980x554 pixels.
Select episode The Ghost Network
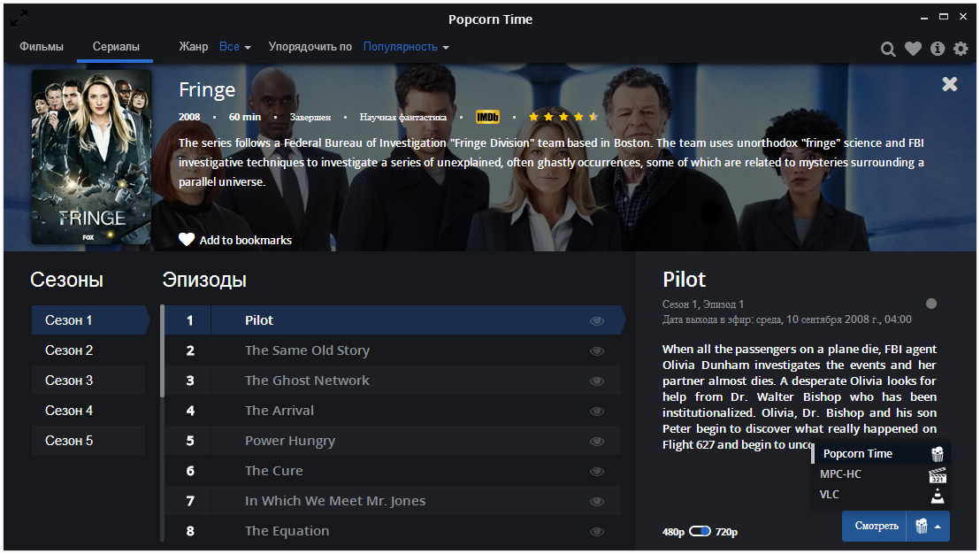(x=393, y=381)
